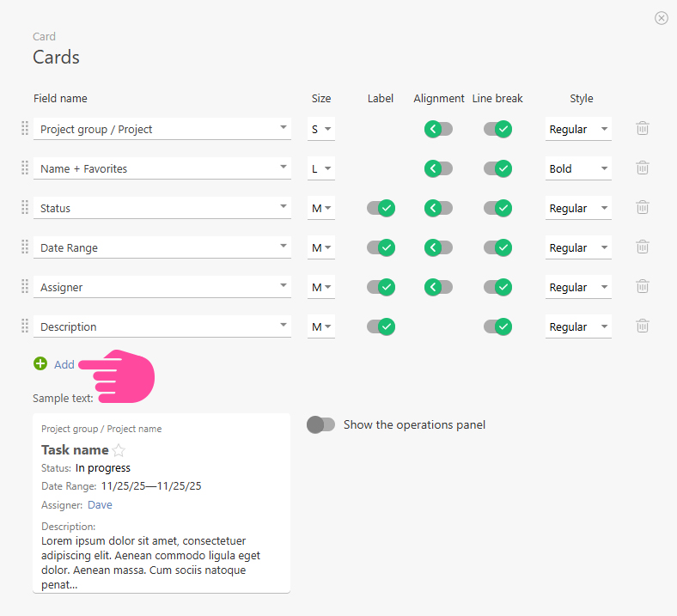Click the trash icon for the Status row
The width and height of the screenshot is (677, 616).
[x=642, y=207]
